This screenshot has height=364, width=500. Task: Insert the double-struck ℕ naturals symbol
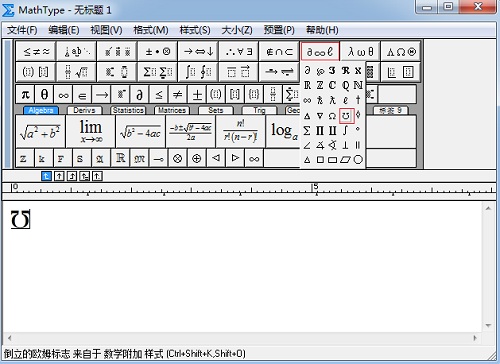tap(358, 85)
